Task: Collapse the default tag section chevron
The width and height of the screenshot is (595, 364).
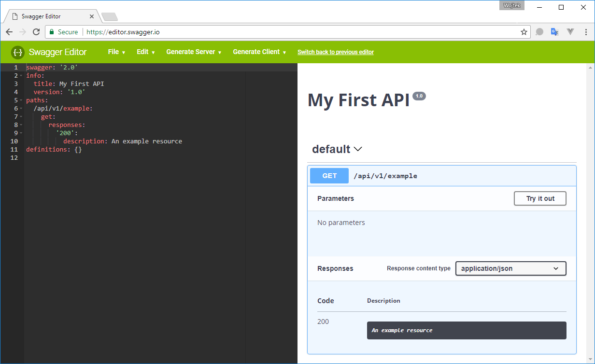Action: (x=358, y=149)
